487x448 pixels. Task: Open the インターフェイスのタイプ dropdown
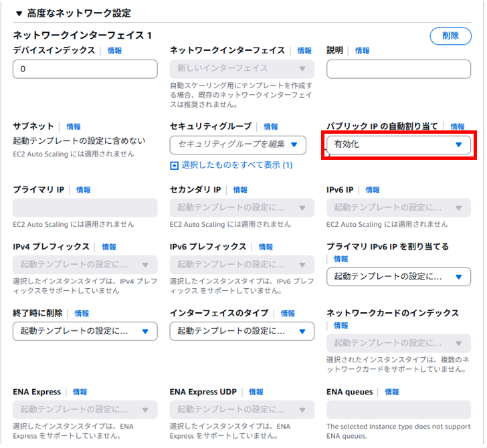click(241, 331)
